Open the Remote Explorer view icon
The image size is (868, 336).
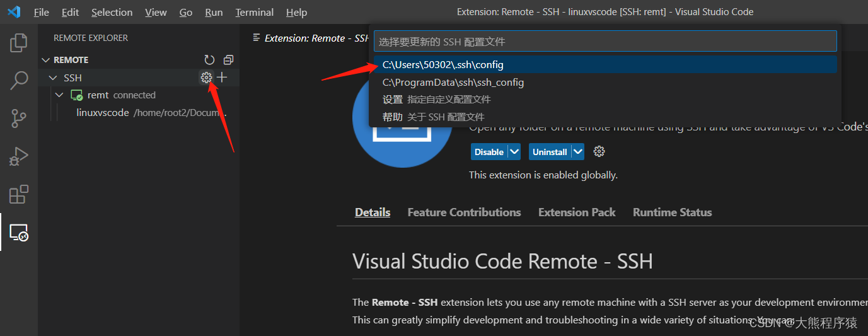19,233
